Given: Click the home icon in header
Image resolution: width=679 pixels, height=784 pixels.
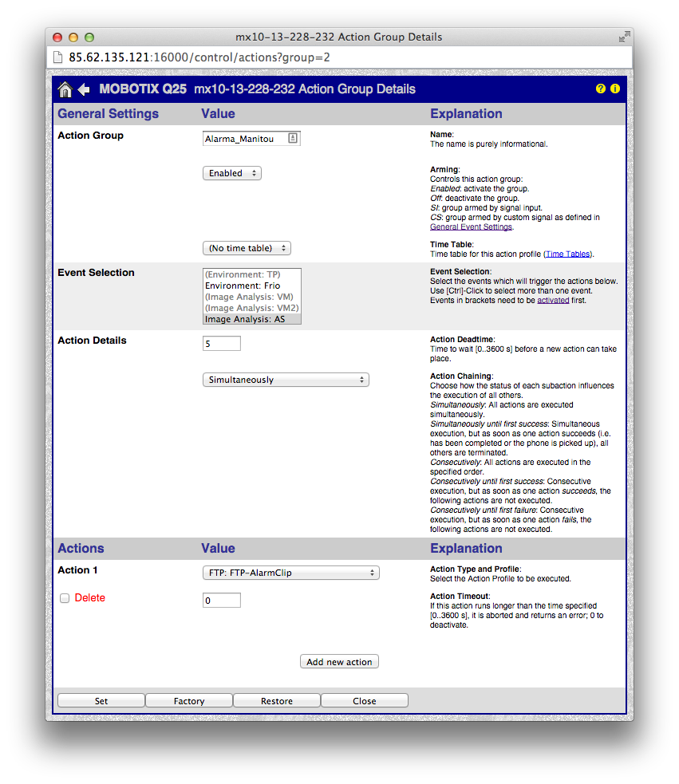Looking at the screenshot, I should click(65, 89).
